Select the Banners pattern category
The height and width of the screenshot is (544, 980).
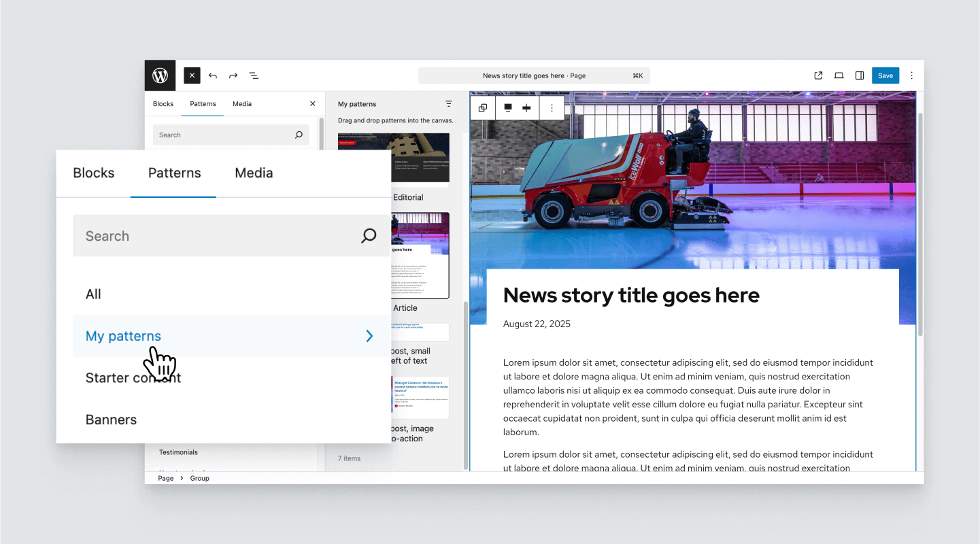tap(112, 420)
